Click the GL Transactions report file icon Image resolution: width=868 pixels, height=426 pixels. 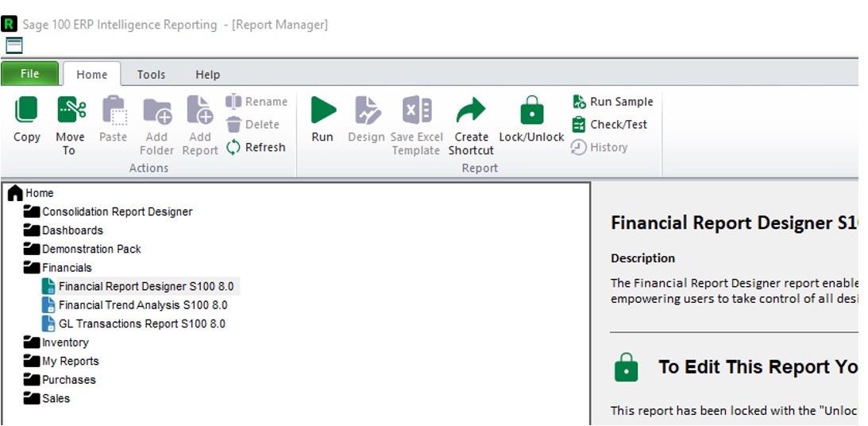[x=48, y=323]
